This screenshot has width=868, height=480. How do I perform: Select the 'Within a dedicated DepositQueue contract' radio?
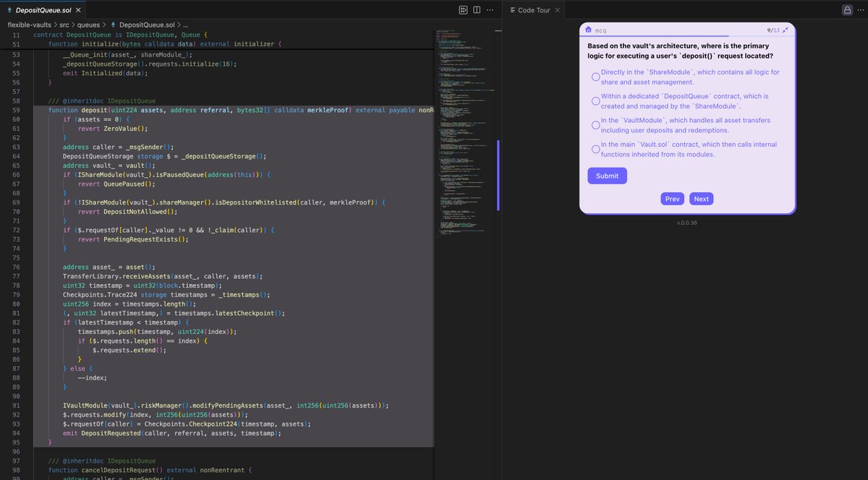pos(595,101)
